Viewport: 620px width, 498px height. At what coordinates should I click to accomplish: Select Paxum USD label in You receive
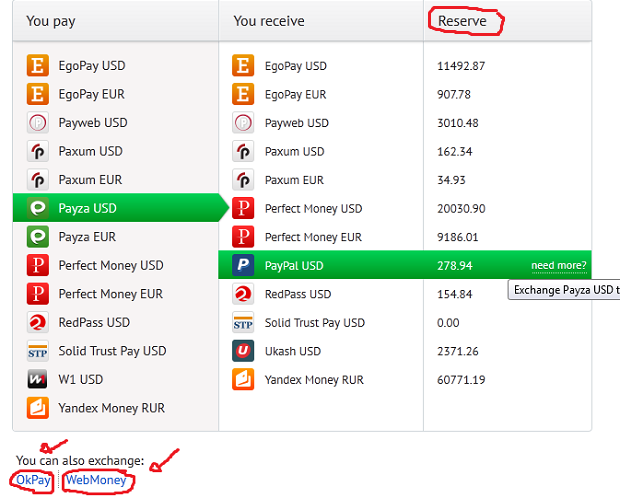(x=295, y=151)
